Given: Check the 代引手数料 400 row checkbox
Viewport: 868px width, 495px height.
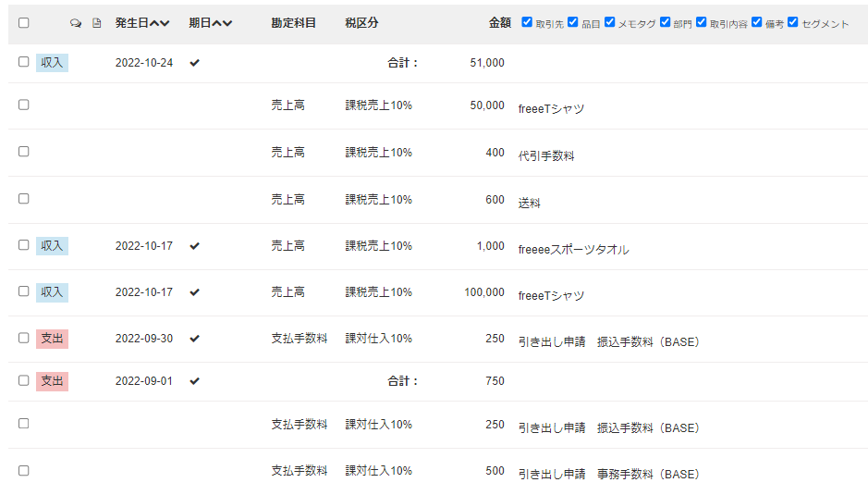Looking at the screenshot, I should 23,152.
